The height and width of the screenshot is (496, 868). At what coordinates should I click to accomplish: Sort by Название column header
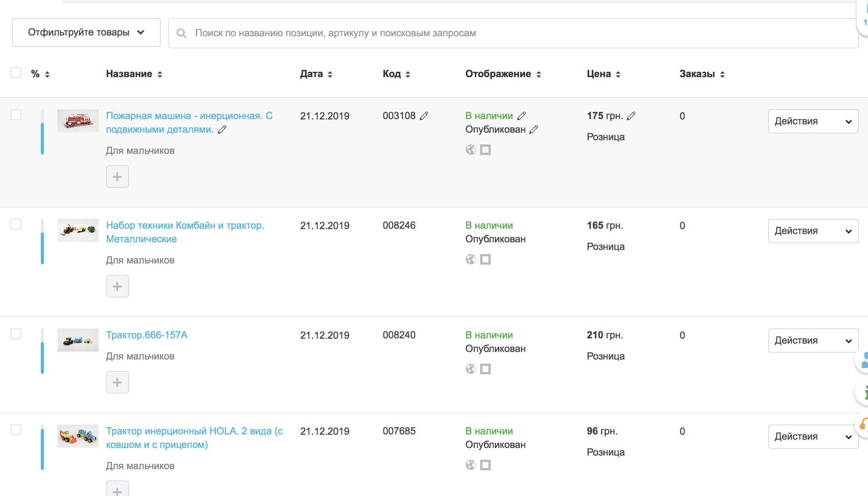pos(134,74)
